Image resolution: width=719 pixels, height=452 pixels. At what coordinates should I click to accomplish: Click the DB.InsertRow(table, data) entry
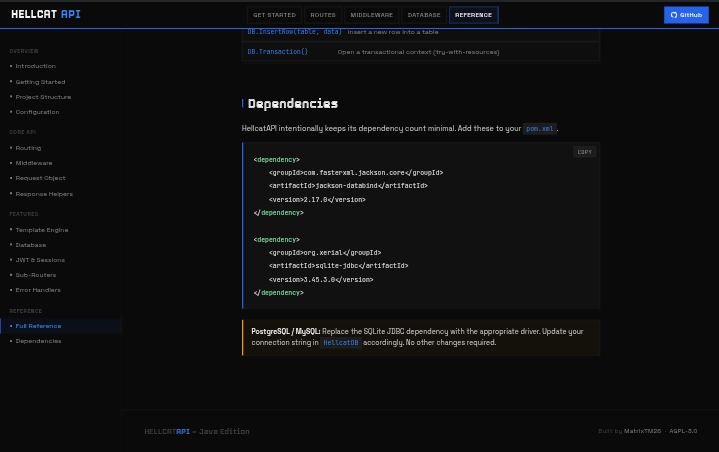click(294, 32)
